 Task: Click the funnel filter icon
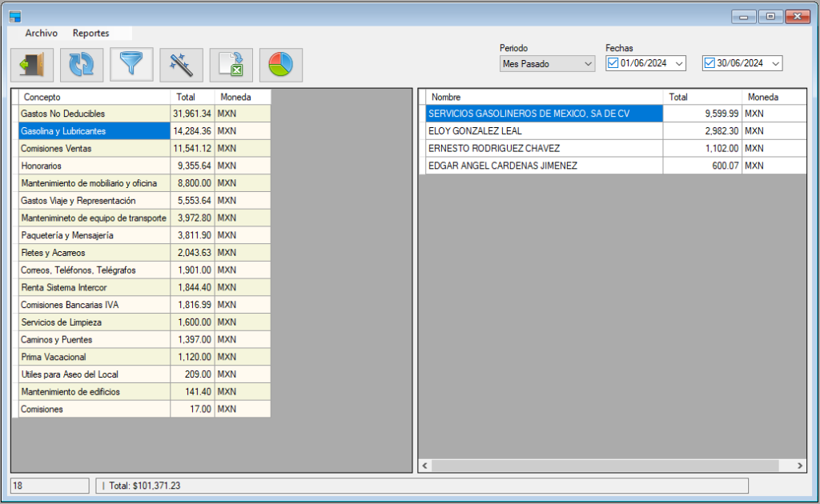131,65
